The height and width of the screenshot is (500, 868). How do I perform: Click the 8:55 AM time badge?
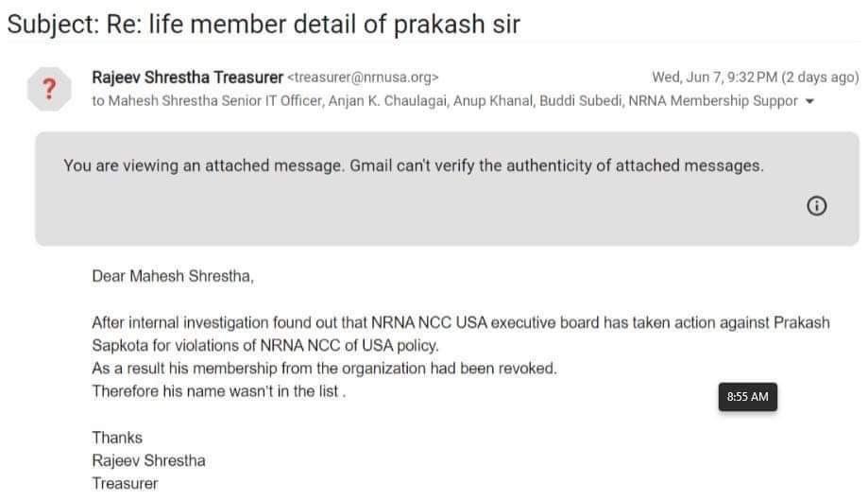(747, 397)
